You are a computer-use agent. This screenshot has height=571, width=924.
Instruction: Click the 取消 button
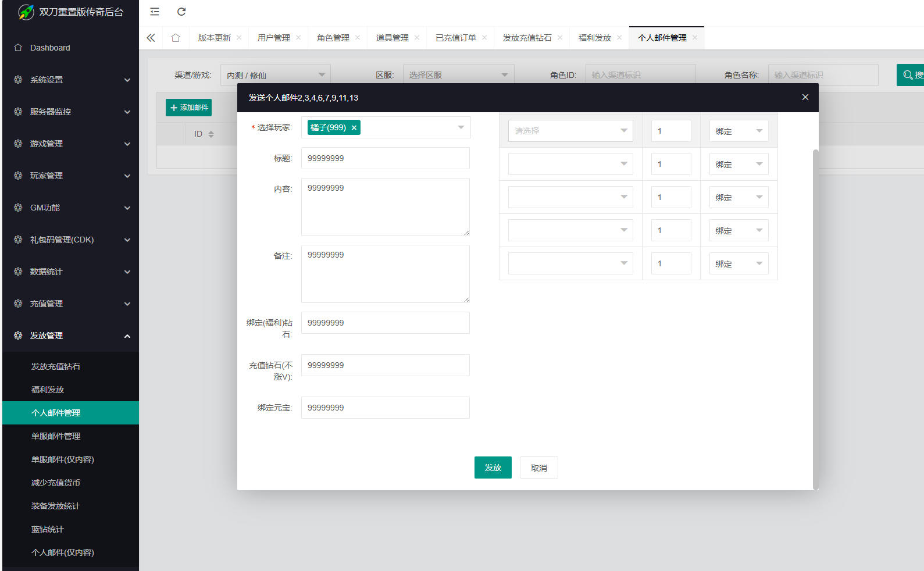point(538,467)
